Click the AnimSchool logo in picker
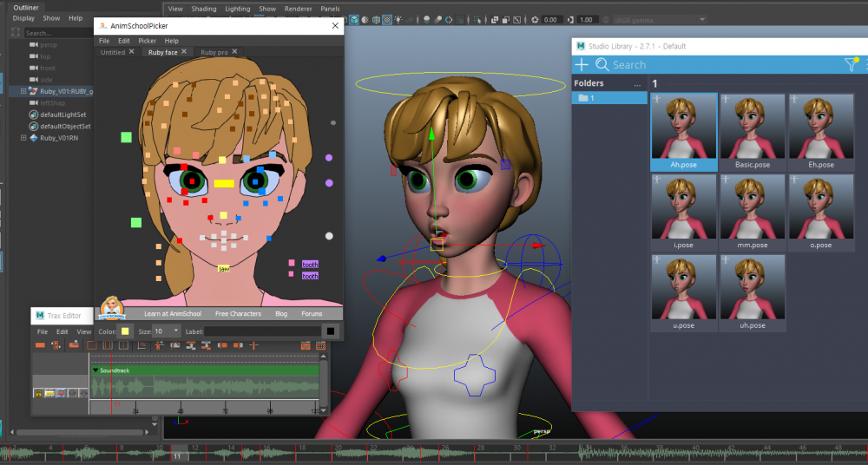This screenshot has height=465, width=868. 111,308
